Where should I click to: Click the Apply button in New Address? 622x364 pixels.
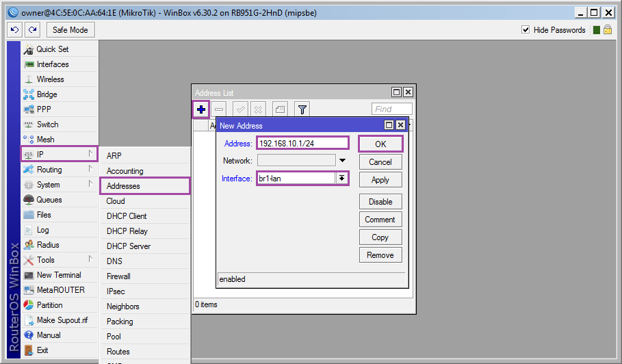[x=380, y=180]
